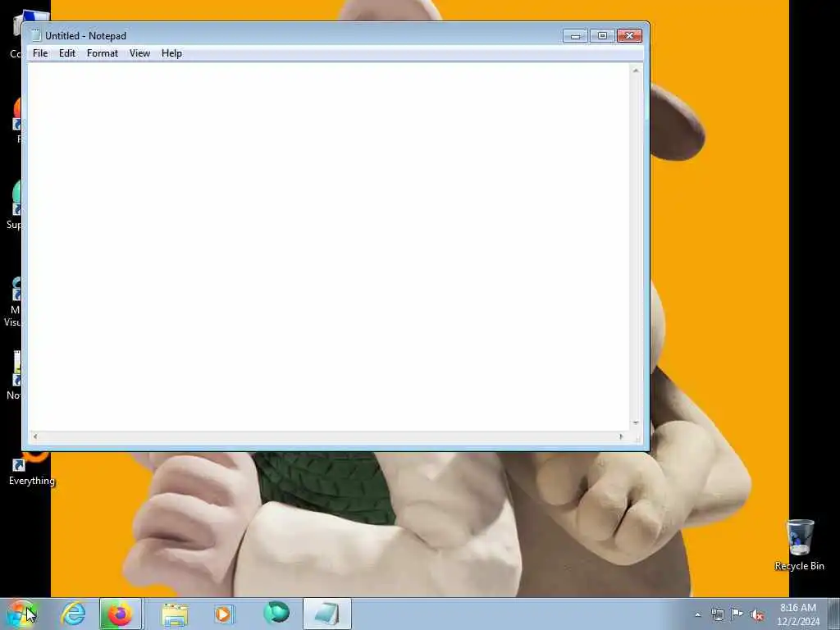The height and width of the screenshot is (630, 840).
Task: Switch to Firefox in the taskbar
Action: (x=120, y=614)
